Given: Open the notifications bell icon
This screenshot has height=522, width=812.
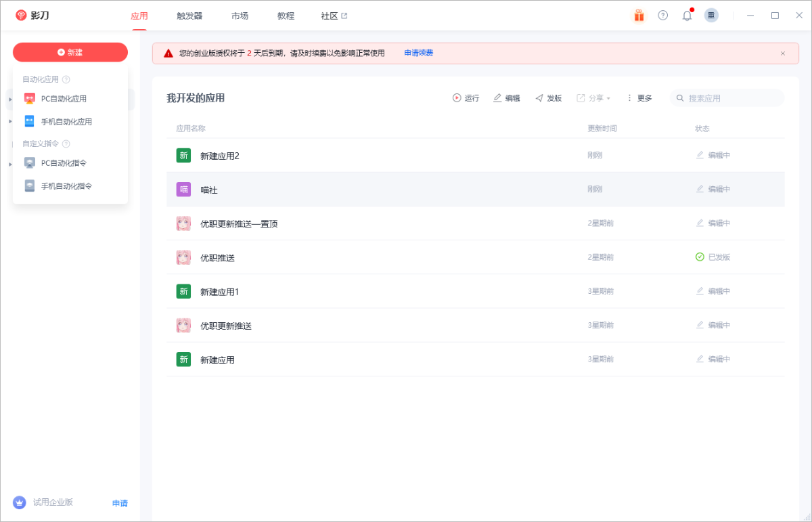Looking at the screenshot, I should coord(687,16).
